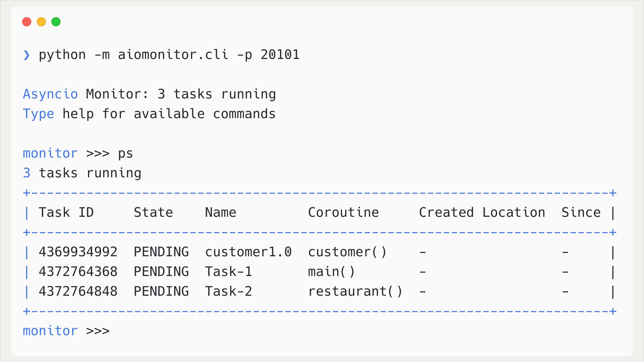
Task: Click the python aiomonitor.cli command text
Action: (169, 55)
